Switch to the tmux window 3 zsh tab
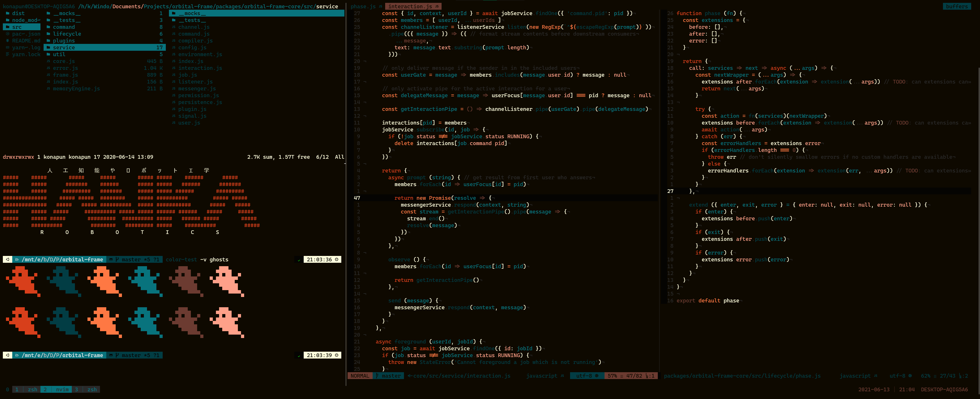 pyautogui.click(x=87, y=390)
